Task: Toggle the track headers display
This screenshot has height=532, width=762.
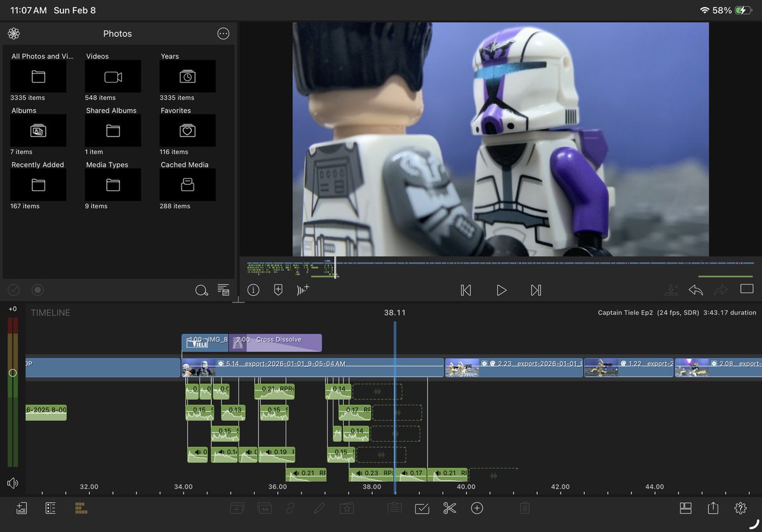Action: tap(51, 508)
